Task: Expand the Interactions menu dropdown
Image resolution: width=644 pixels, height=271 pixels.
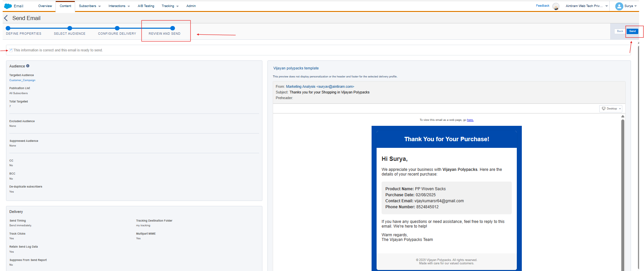Action: coord(119,6)
